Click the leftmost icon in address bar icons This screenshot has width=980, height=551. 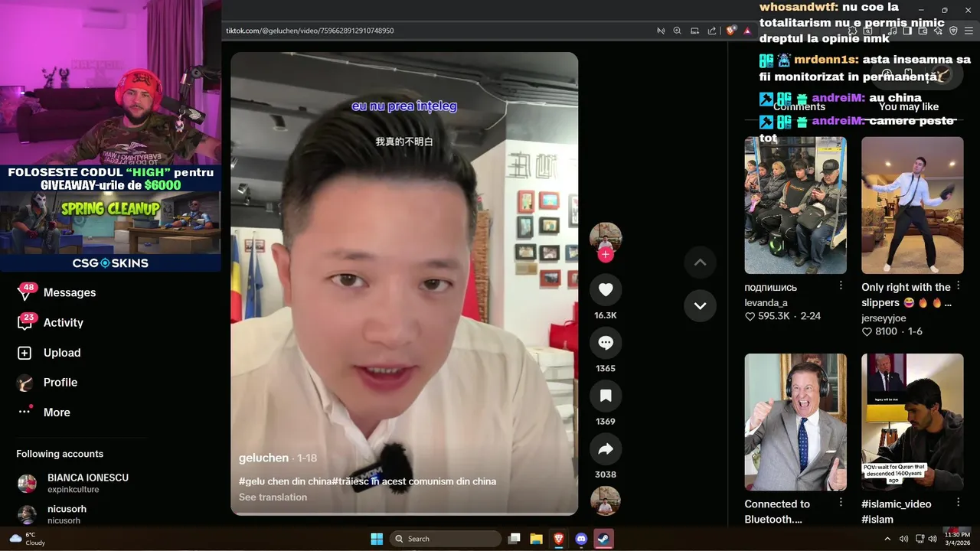coord(661,31)
